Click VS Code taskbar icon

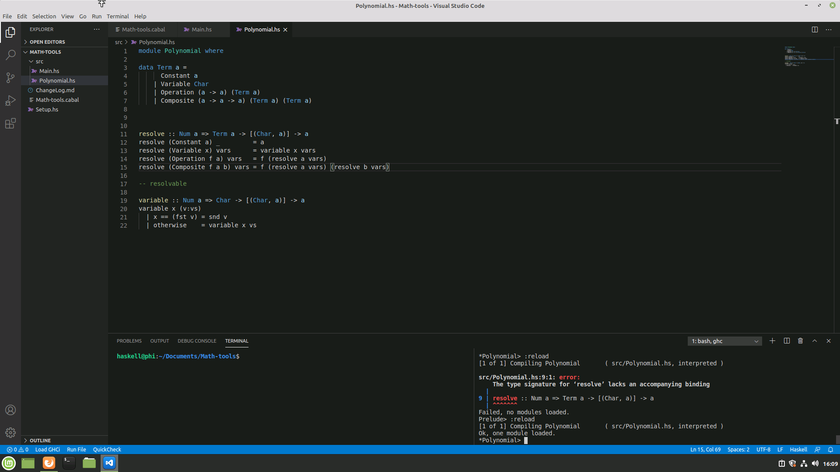click(109, 463)
